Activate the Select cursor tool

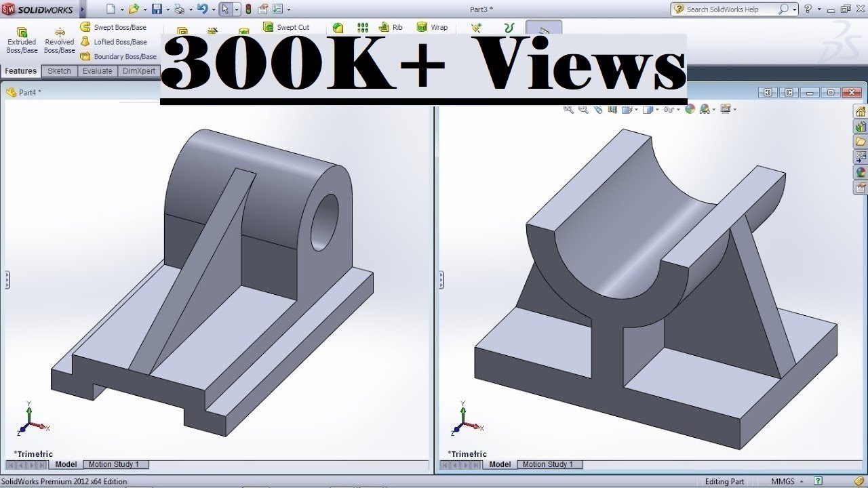point(226,9)
